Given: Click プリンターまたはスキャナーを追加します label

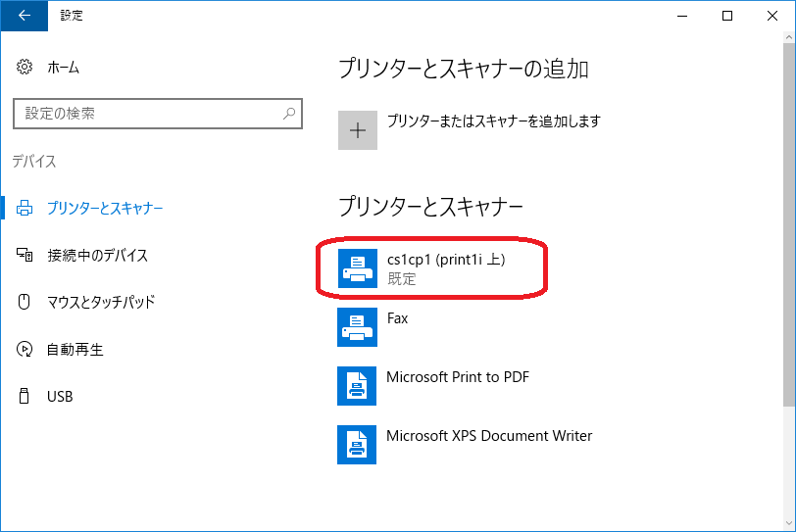Looking at the screenshot, I should click(x=494, y=121).
